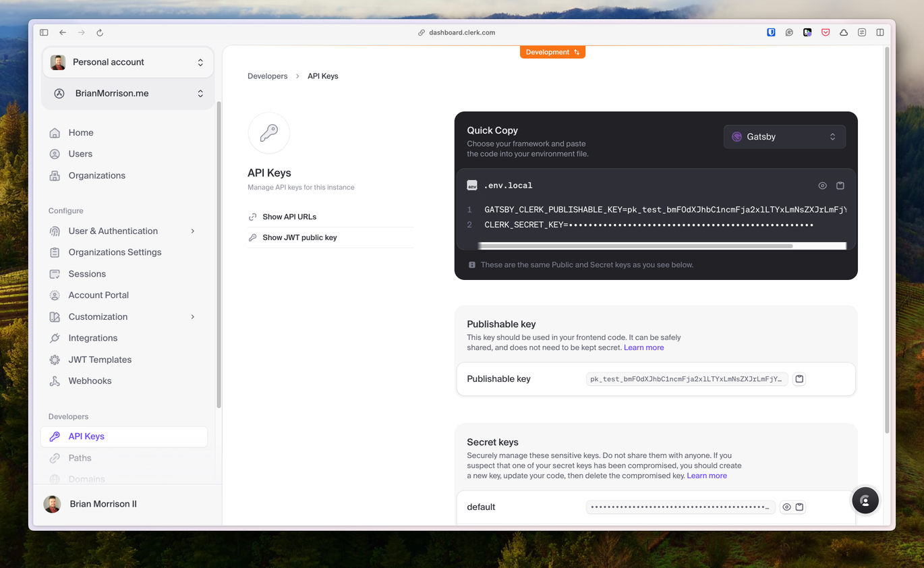Open Learn more link under Secret keys

click(x=707, y=476)
